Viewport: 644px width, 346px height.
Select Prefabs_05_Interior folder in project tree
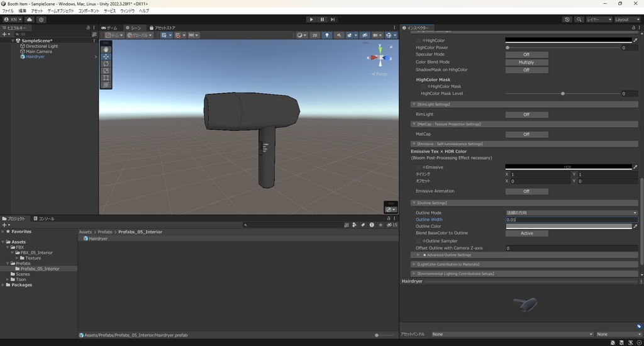[40, 269]
